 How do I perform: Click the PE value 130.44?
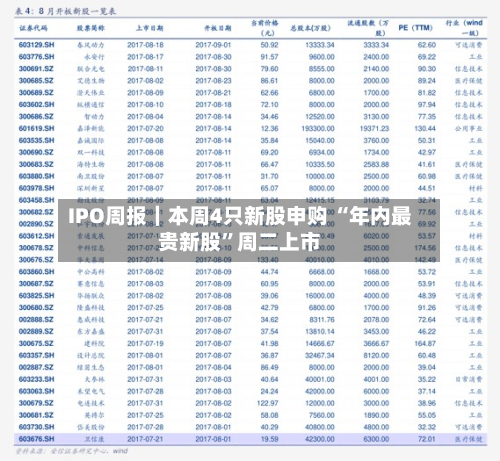[x=425, y=129]
